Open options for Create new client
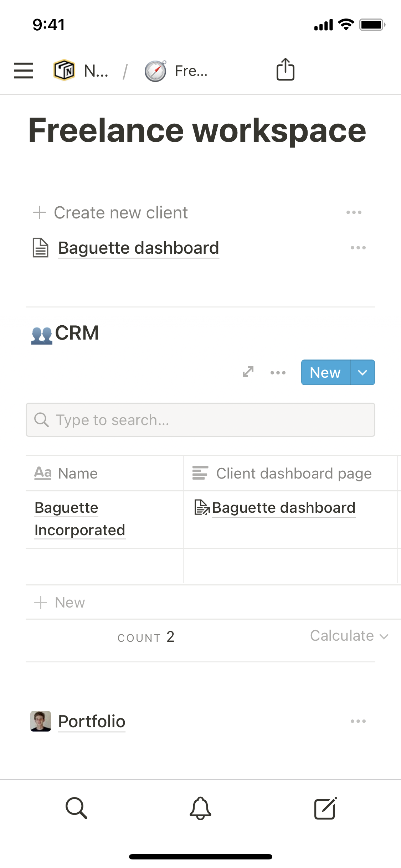401x868 pixels. tap(354, 213)
